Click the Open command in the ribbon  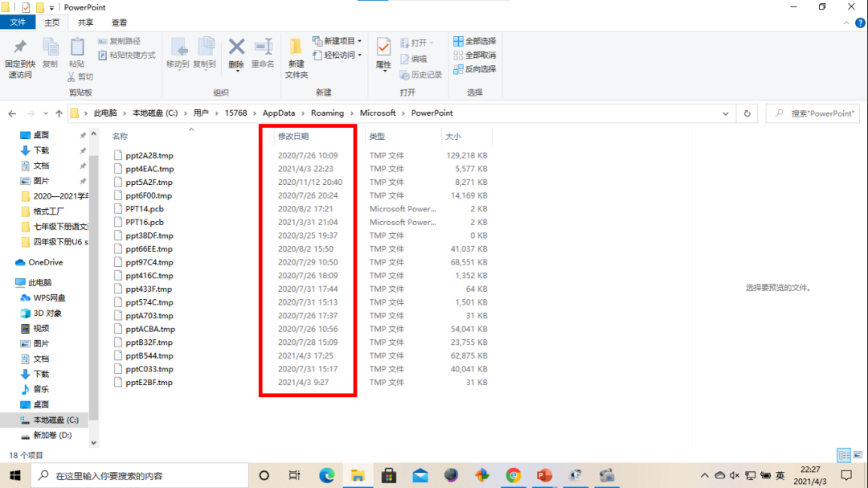coord(416,43)
